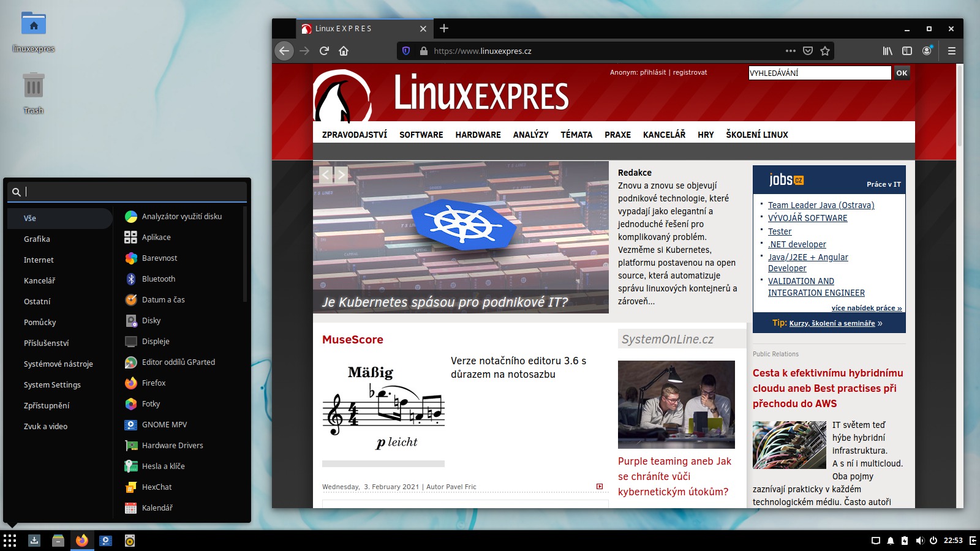The width and height of the screenshot is (980, 551).
Task: Select Vše category in app menu
Action: 59,219
